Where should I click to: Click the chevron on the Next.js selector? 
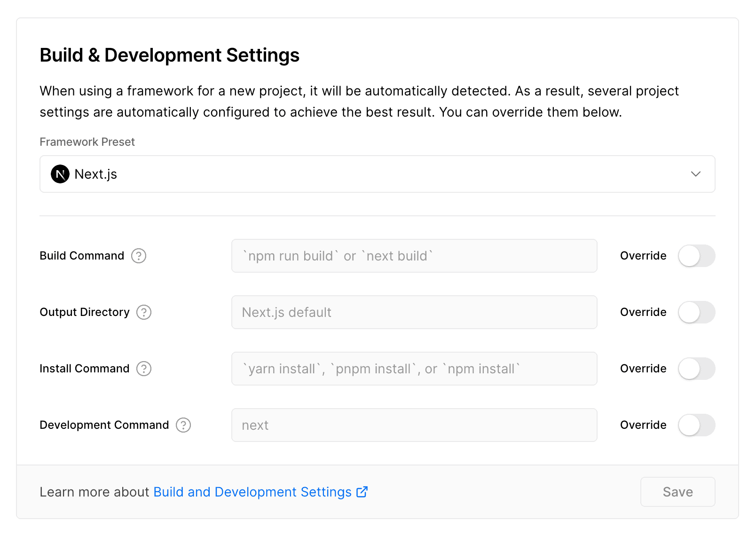point(696,174)
